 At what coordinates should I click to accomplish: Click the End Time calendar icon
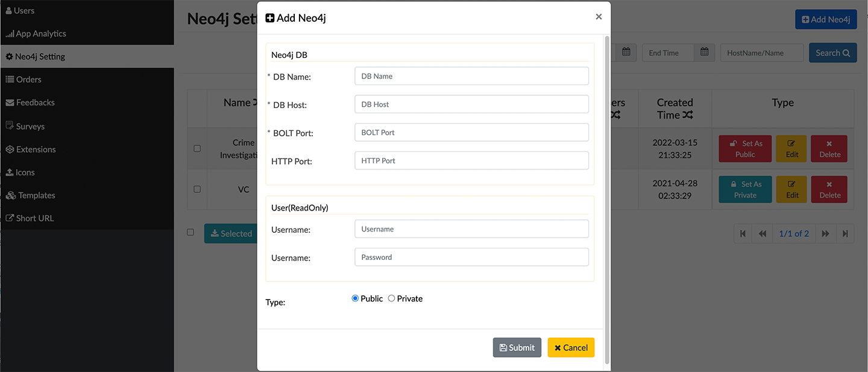pos(704,52)
